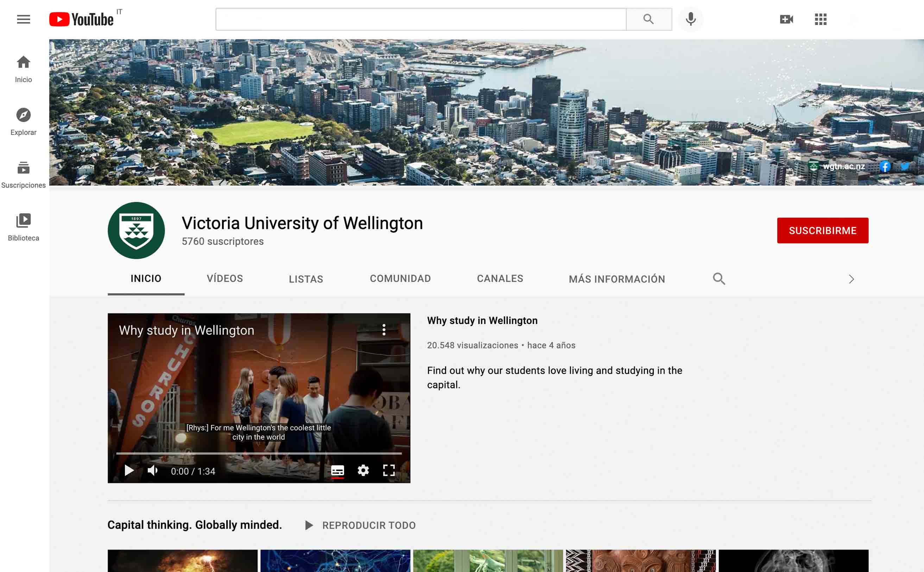The width and height of the screenshot is (924, 572).
Task: Focus the YouTube search field
Action: pos(421,19)
